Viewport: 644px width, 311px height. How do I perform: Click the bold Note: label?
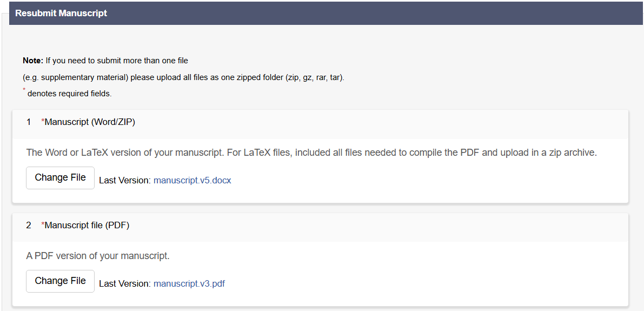point(33,61)
